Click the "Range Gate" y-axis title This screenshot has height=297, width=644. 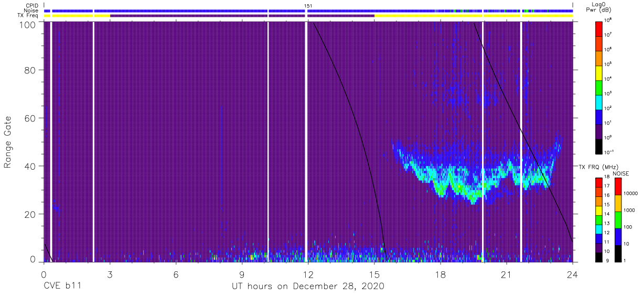(8, 142)
